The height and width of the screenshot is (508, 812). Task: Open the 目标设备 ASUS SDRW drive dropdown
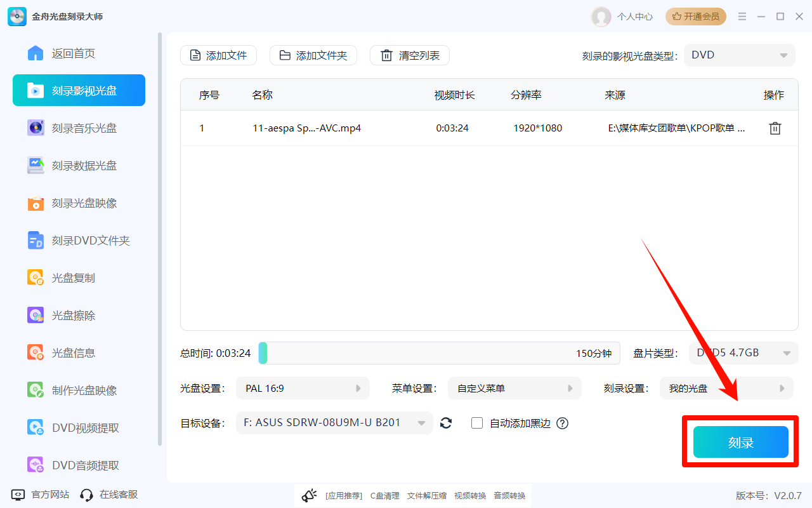coord(334,423)
